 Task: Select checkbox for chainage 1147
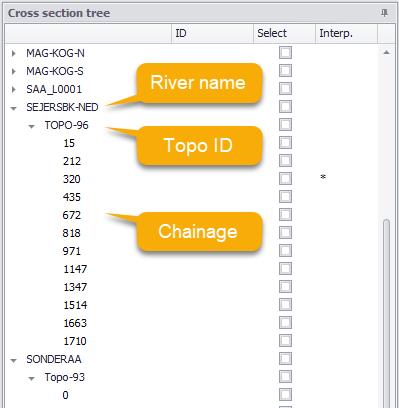coord(285,269)
